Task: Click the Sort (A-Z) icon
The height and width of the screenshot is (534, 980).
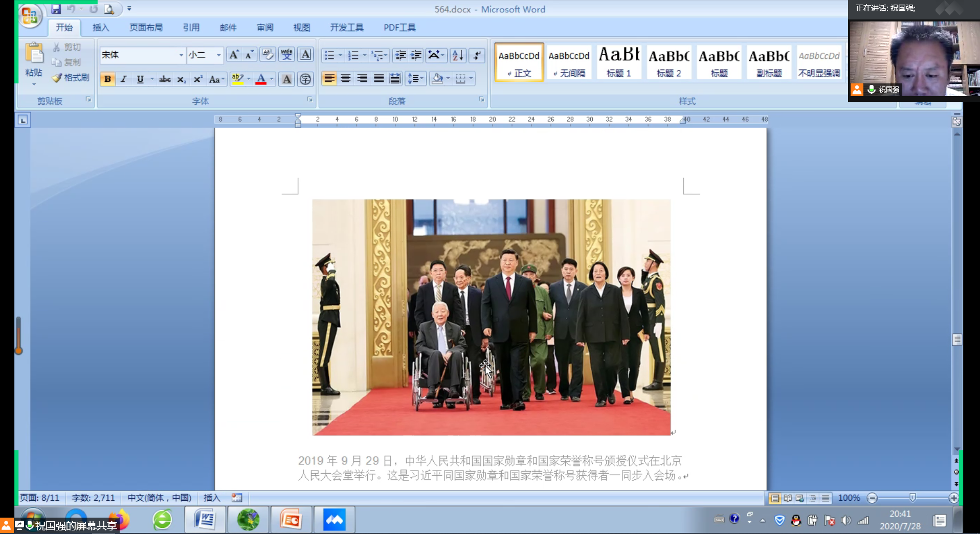Action: tap(458, 55)
